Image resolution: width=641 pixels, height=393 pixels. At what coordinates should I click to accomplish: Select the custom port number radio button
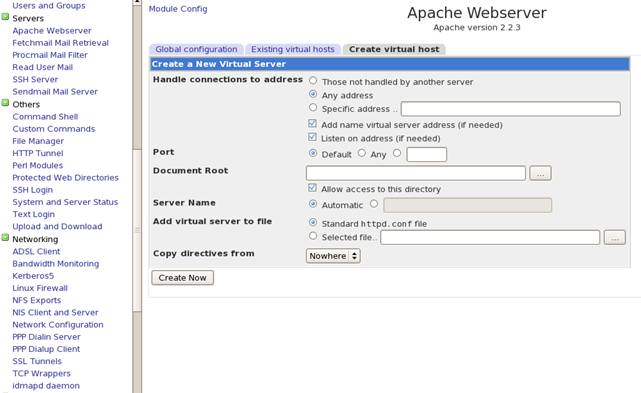(x=397, y=153)
